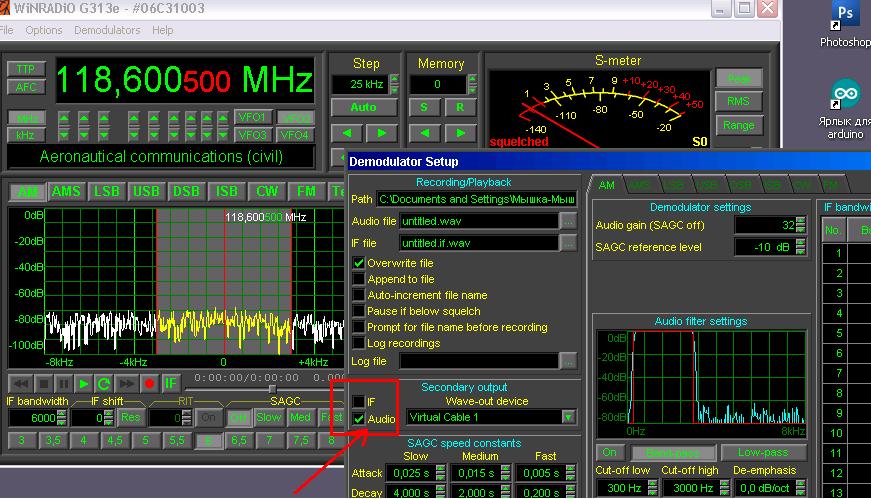Go to previous memory with Memory left arrow

click(425, 133)
